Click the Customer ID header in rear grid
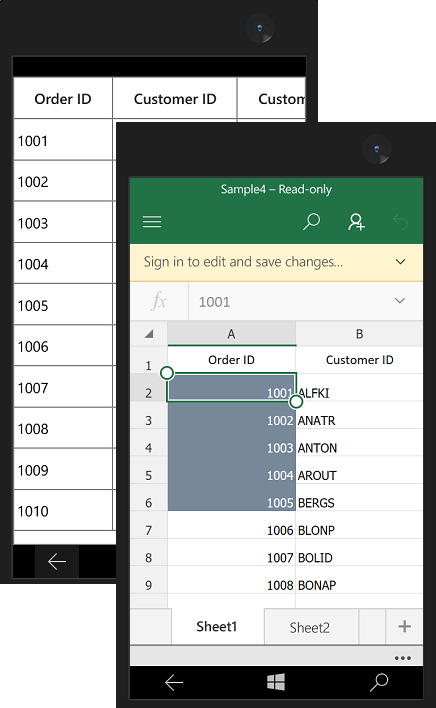The image size is (436, 708). pos(175,98)
